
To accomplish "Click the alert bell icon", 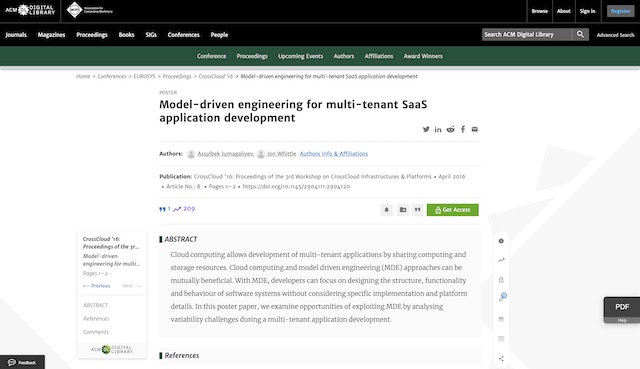I will 387,210.
